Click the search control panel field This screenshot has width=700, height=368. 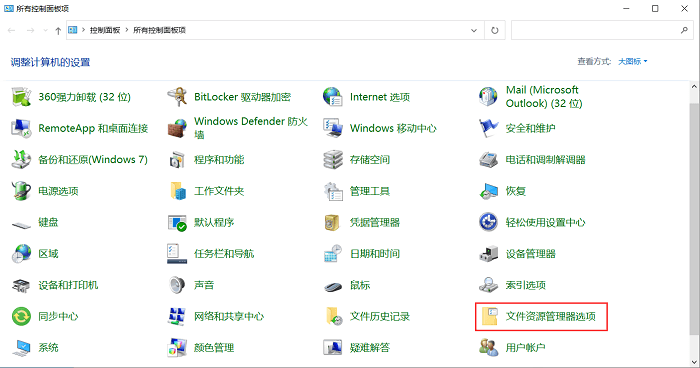[x=602, y=30]
